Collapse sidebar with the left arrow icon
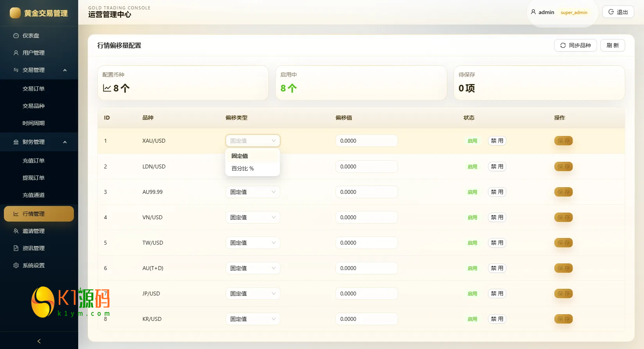Image resolution: width=644 pixels, height=349 pixels. pyautogui.click(x=39, y=341)
